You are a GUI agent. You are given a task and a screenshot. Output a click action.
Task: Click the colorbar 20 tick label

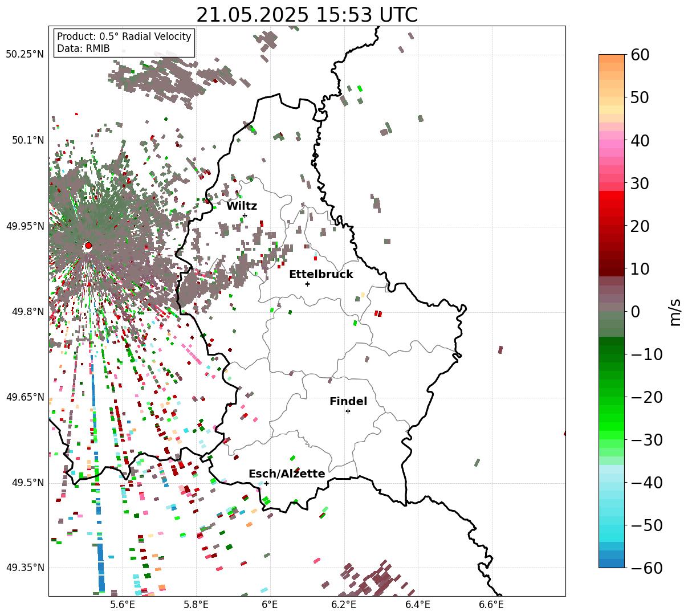point(640,226)
